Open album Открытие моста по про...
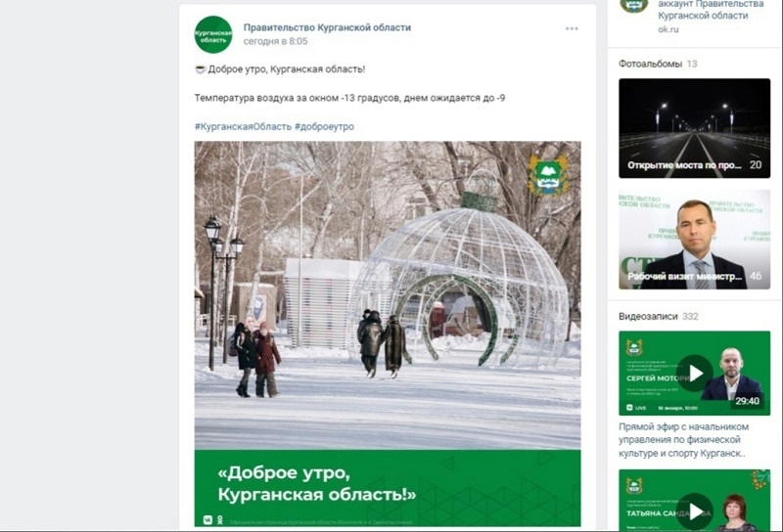783x532 pixels. coord(694,128)
